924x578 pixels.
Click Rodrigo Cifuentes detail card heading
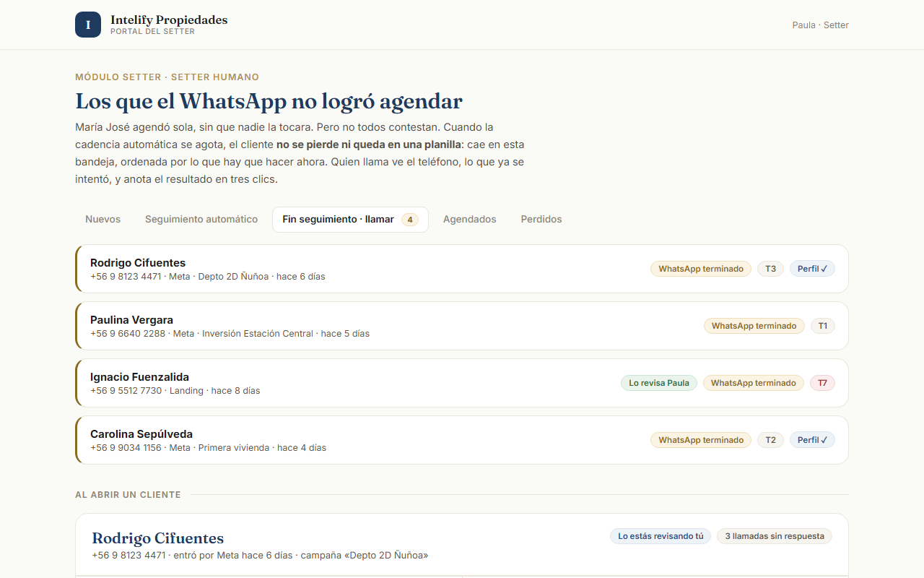(x=158, y=538)
